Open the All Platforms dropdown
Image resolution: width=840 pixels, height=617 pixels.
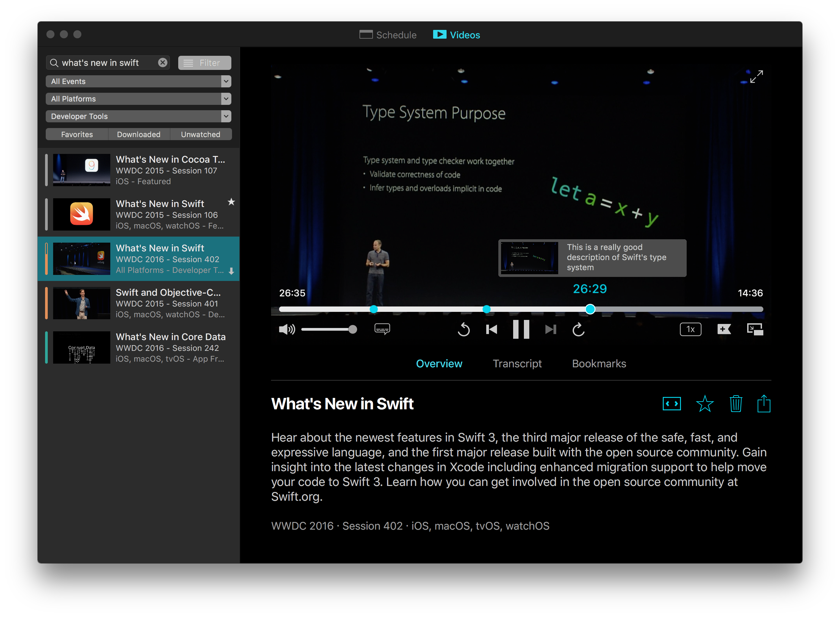click(138, 98)
